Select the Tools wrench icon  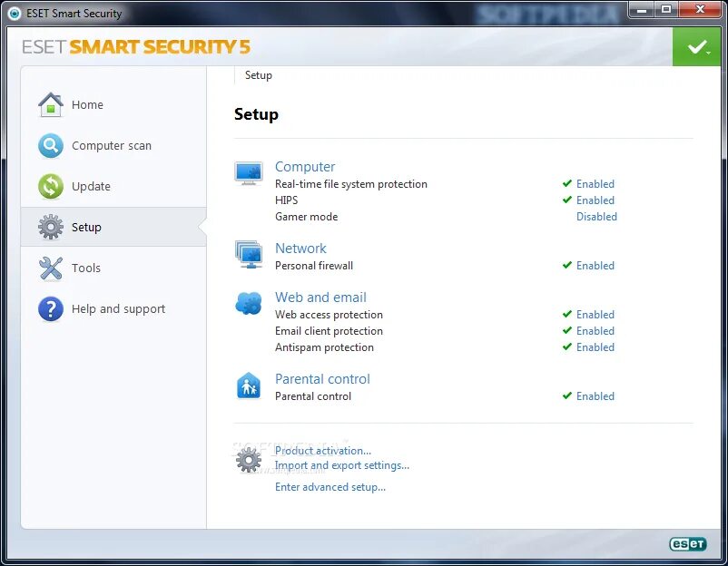pyautogui.click(x=51, y=268)
